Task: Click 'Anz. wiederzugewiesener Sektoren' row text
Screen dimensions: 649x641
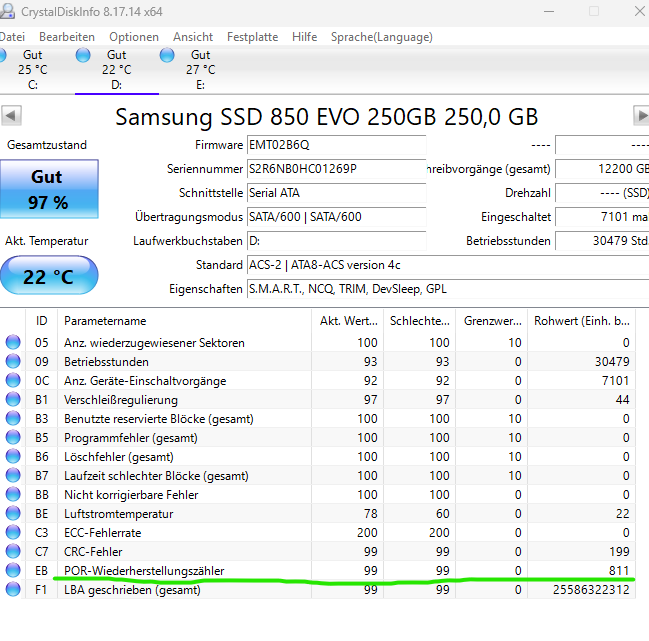Action: (x=154, y=343)
